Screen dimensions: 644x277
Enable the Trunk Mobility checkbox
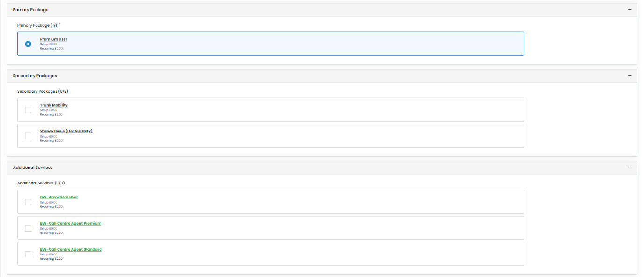click(28, 110)
